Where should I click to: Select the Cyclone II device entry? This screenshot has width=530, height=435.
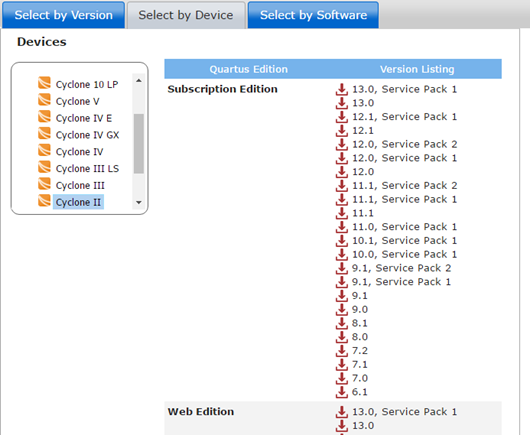78,202
